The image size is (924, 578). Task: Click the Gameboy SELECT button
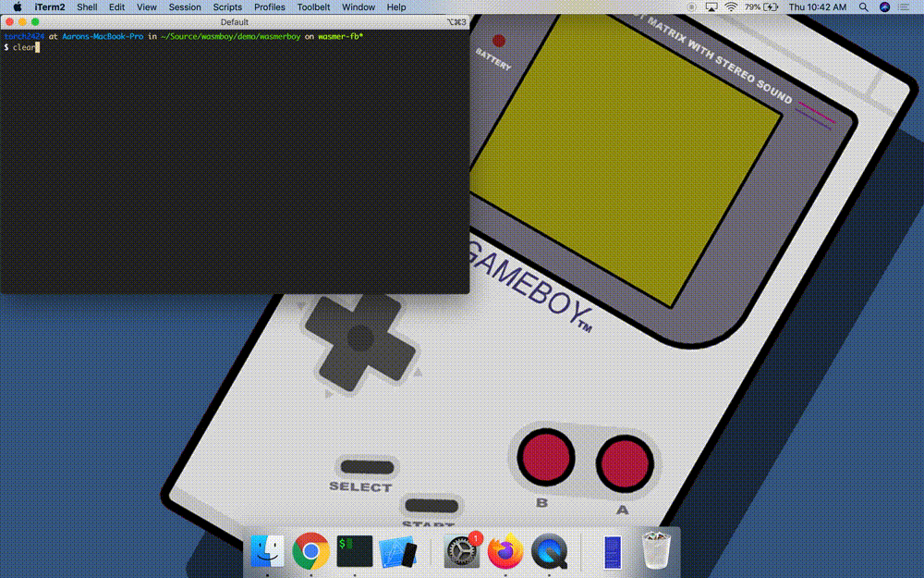[x=367, y=467]
